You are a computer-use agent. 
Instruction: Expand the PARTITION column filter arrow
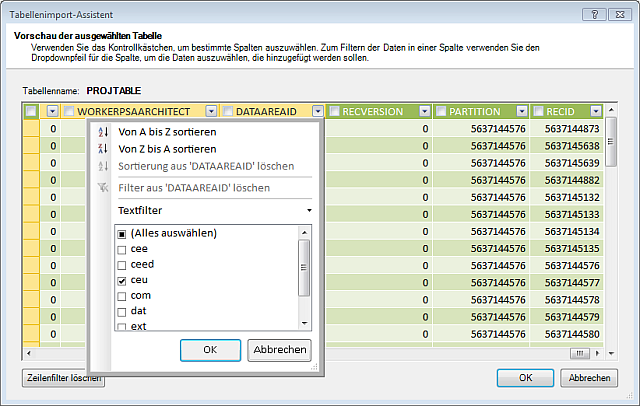click(523, 111)
